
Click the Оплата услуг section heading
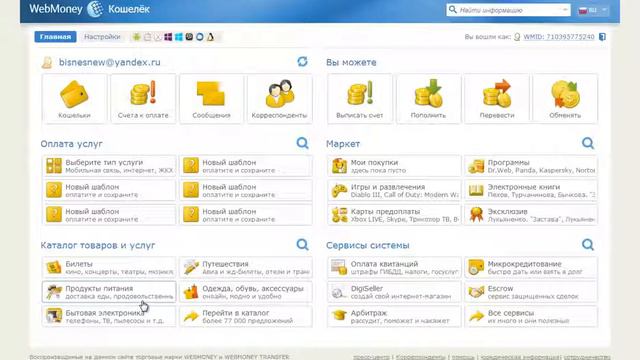71,144
